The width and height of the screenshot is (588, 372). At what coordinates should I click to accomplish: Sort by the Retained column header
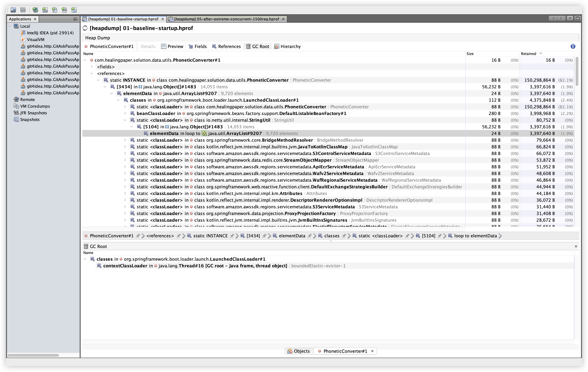click(x=528, y=54)
